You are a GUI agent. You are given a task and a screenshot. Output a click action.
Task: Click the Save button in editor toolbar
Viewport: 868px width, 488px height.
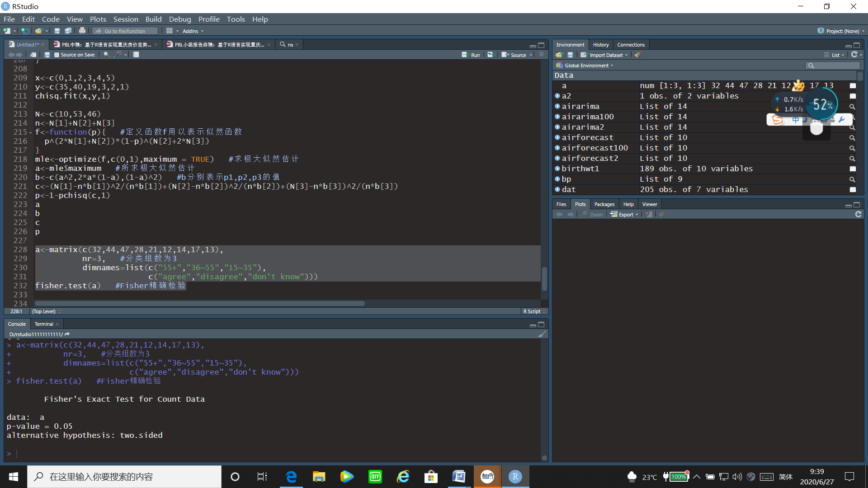[47, 54]
